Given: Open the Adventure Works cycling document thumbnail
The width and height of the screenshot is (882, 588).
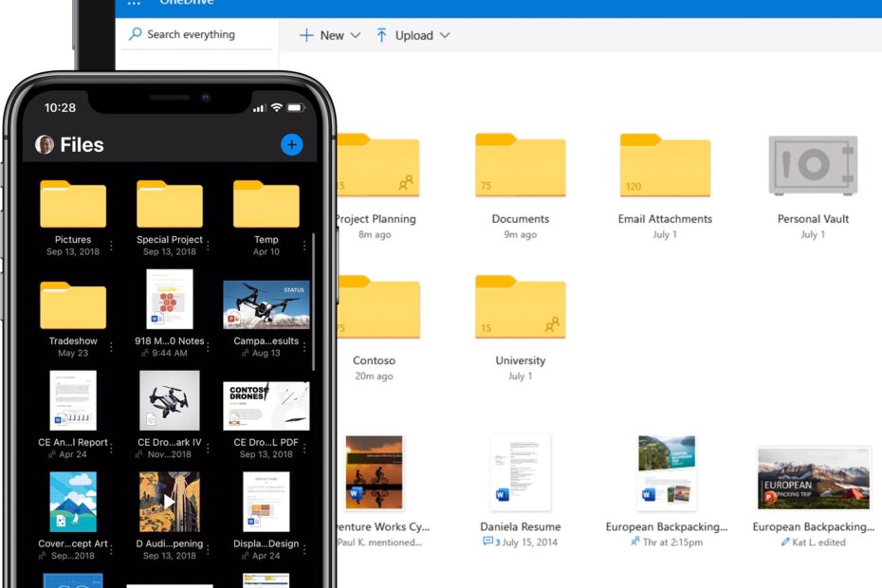Looking at the screenshot, I should pyautogui.click(x=375, y=472).
